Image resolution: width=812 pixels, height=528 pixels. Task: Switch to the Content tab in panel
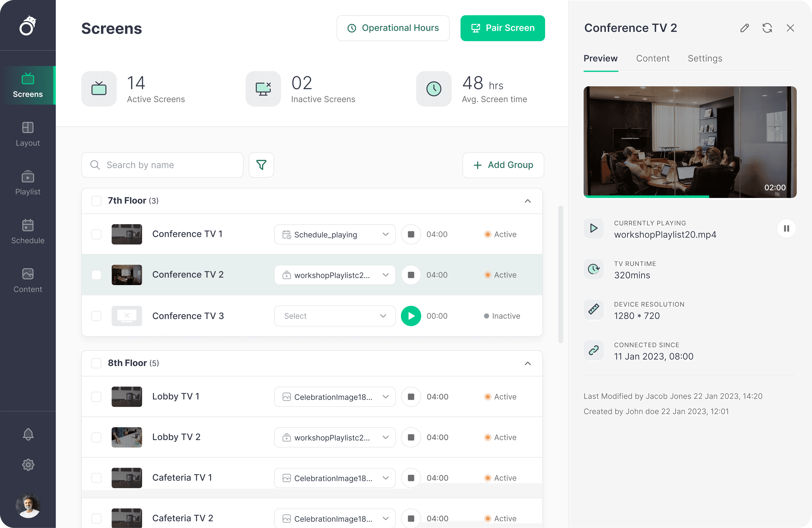coord(652,58)
